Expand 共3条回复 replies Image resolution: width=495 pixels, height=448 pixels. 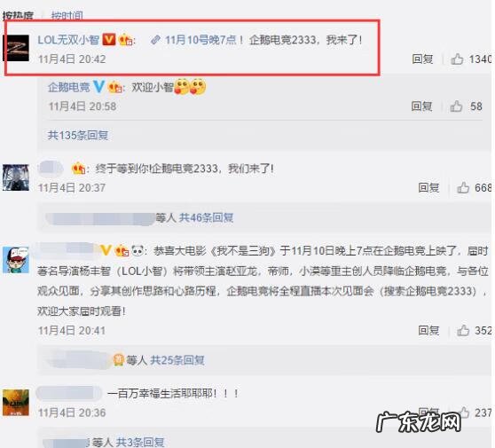click(140, 442)
